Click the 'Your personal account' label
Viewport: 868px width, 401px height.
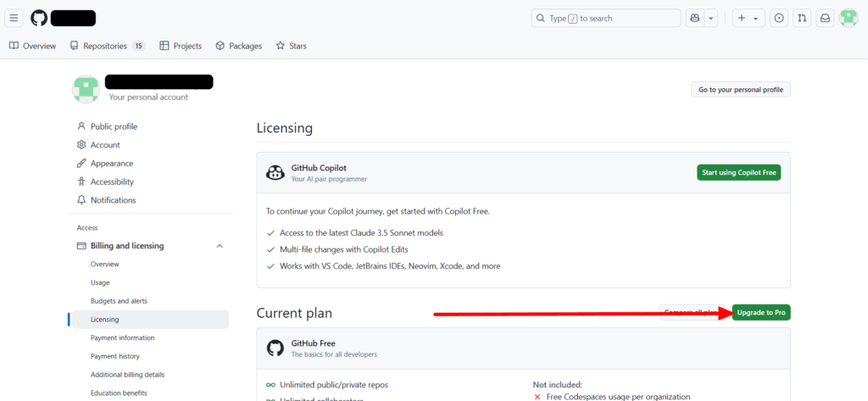coord(148,97)
